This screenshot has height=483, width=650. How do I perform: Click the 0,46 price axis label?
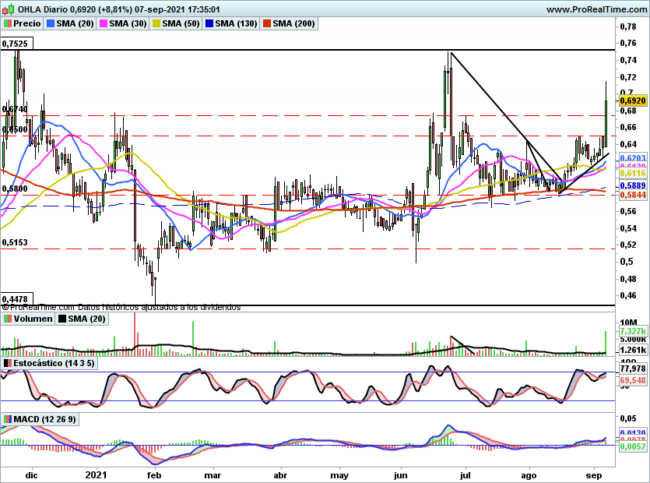(628, 295)
